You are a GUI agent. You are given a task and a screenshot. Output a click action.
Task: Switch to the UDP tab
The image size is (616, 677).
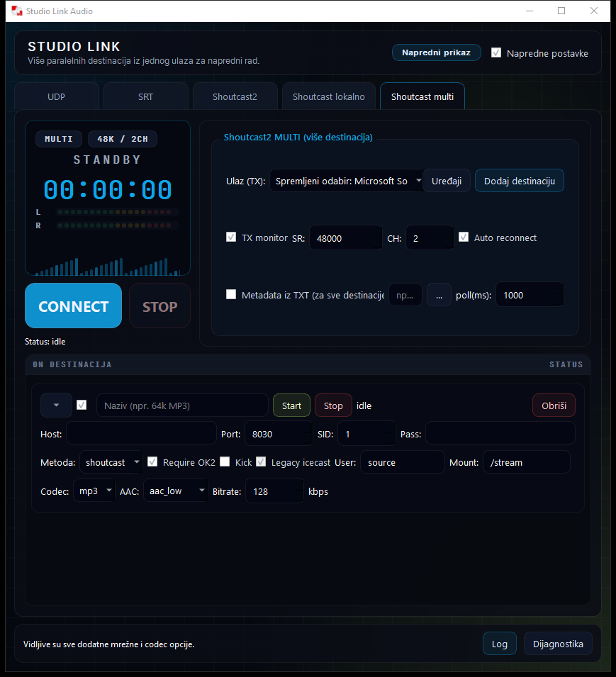[57, 96]
